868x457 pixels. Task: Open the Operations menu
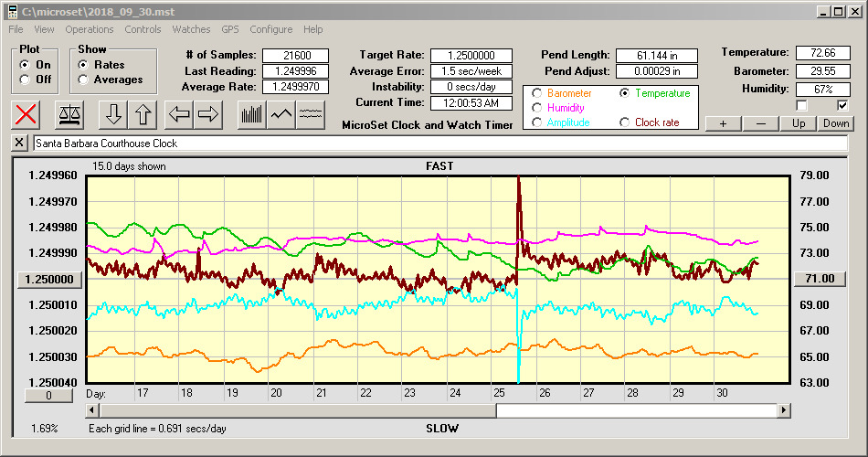[x=90, y=29]
